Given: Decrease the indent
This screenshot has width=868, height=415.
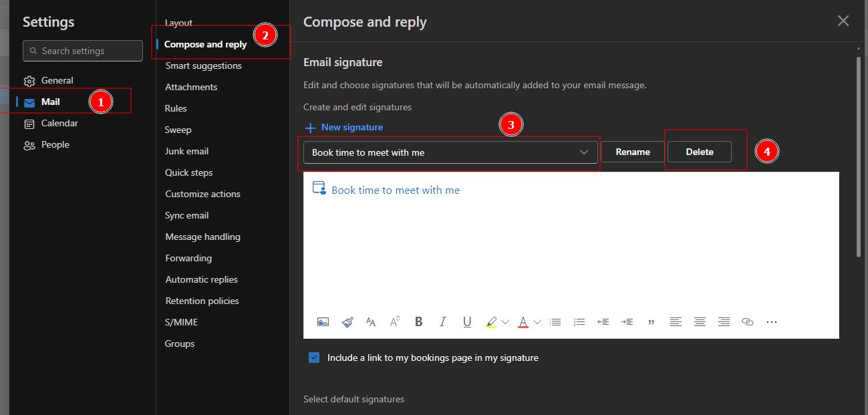Looking at the screenshot, I should tap(603, 322).
